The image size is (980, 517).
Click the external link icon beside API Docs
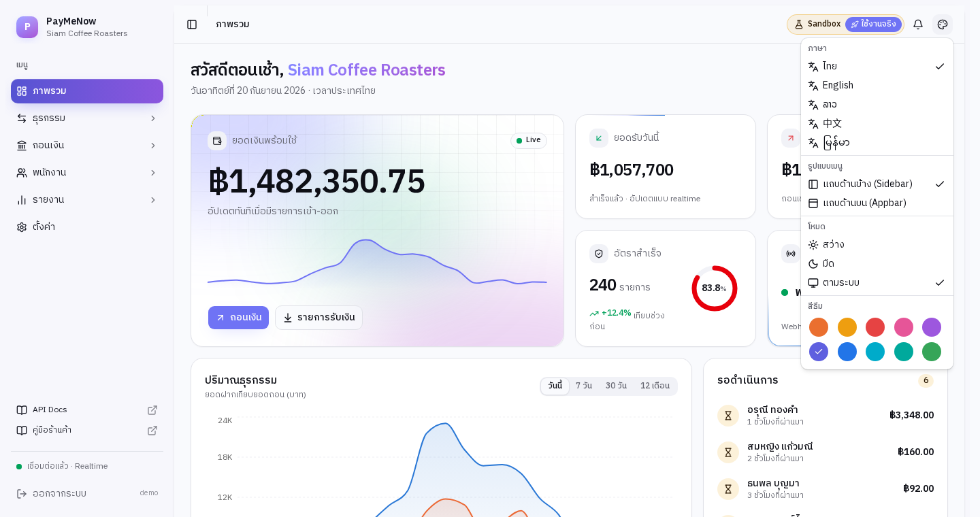coord(152,410)
